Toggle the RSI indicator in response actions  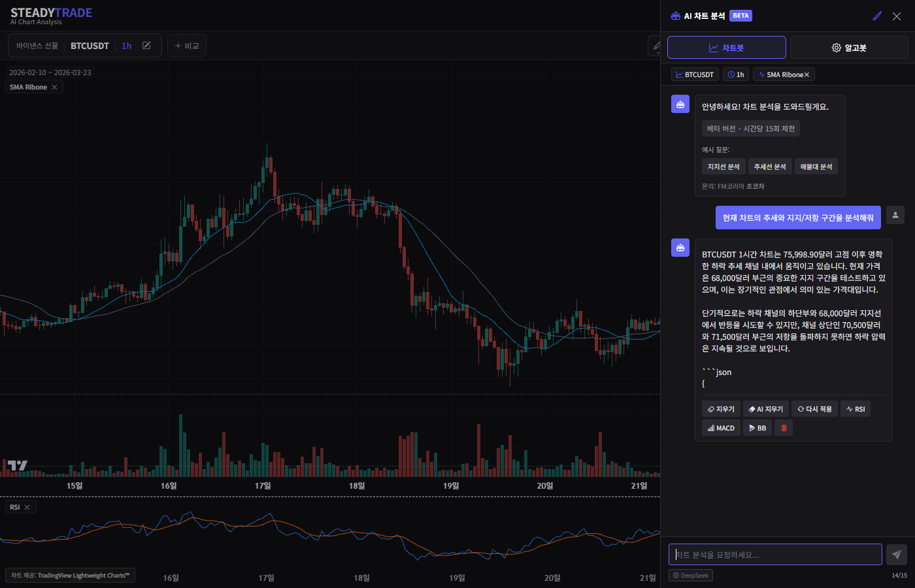point(855,409)
